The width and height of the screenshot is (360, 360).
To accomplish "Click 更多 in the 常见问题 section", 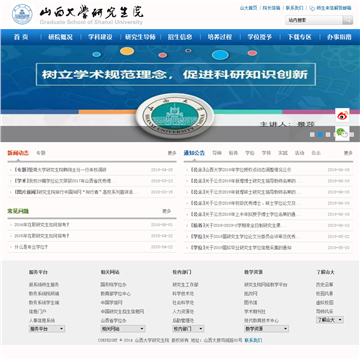I will tap(167, 211).
